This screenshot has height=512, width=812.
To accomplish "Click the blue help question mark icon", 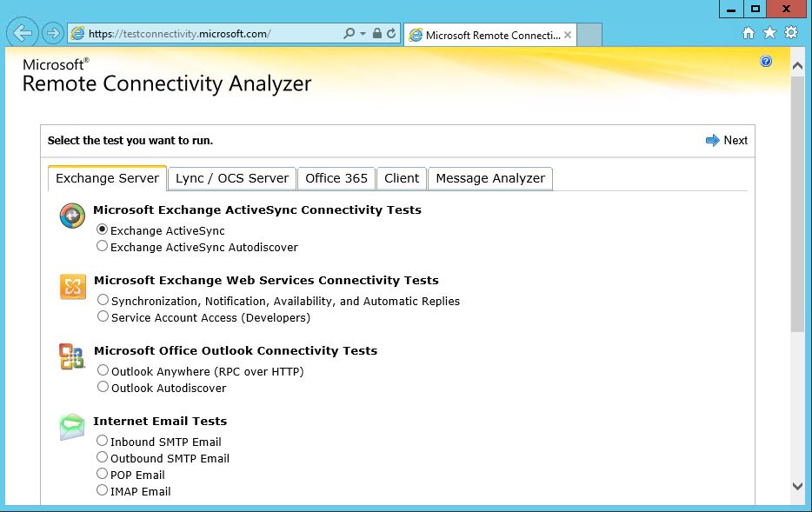I will (x=766, y=61).
